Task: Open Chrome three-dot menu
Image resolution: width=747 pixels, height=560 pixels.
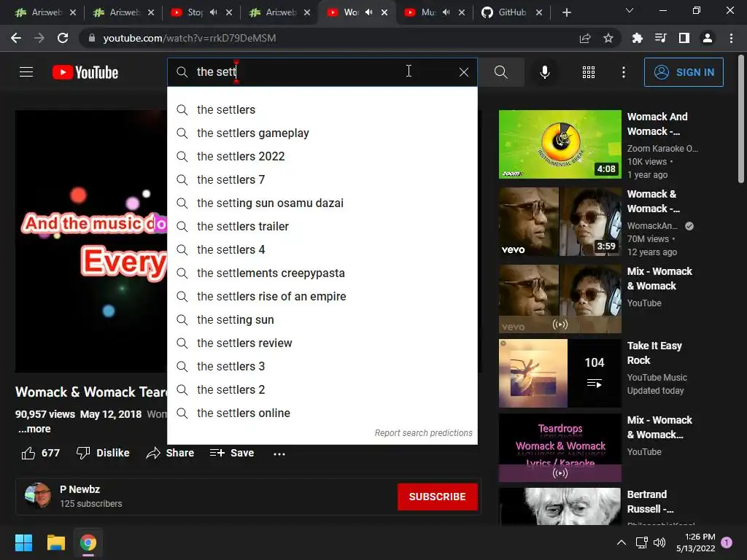Action: pyautogui.click(x=731, y=38)
